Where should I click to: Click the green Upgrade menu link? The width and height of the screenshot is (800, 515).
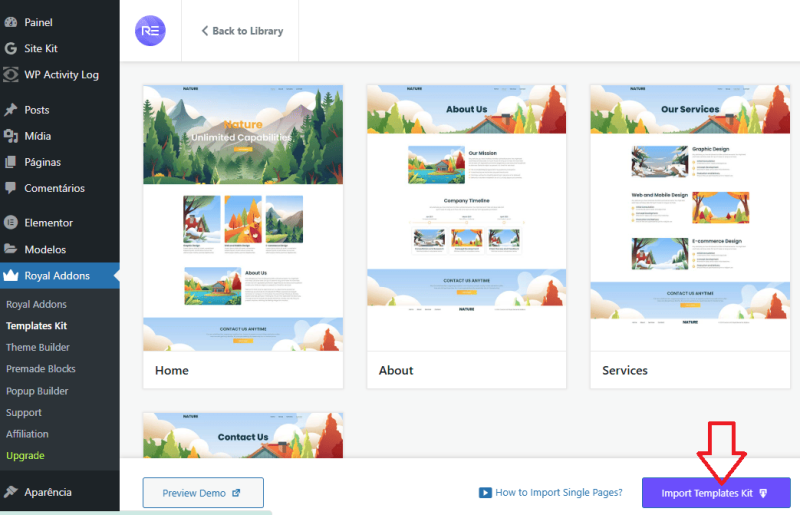click(x=25, y=456)
